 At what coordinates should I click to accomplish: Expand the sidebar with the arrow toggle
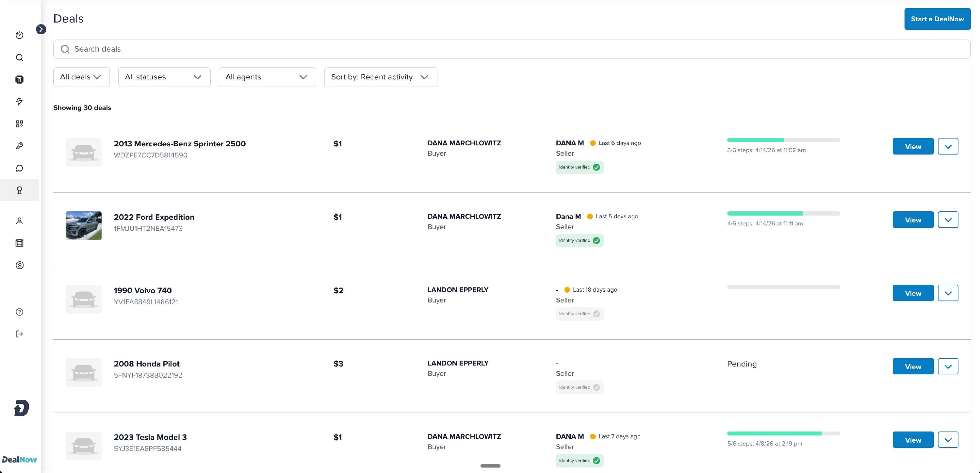click(41, 29)
